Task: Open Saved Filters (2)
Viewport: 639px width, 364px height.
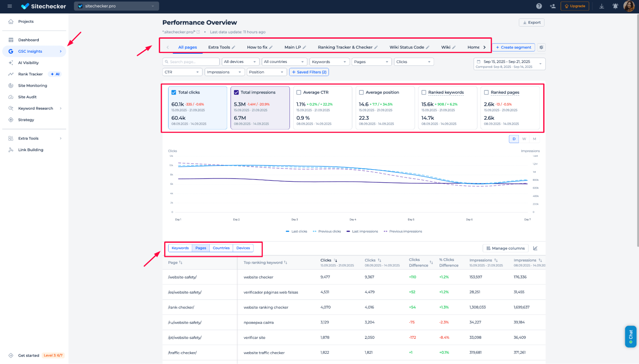Action: 309,72
